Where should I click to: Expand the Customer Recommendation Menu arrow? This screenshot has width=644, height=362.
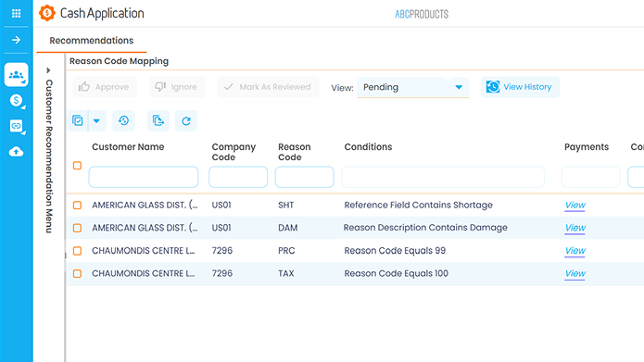tap(48, 70)
